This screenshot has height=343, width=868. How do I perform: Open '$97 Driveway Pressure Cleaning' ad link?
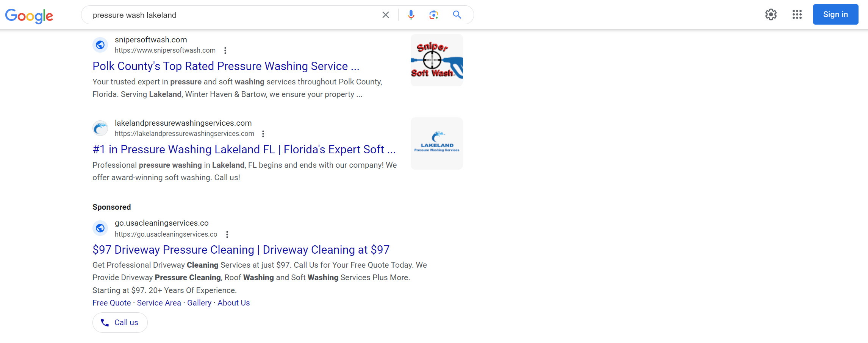(241, 250)
